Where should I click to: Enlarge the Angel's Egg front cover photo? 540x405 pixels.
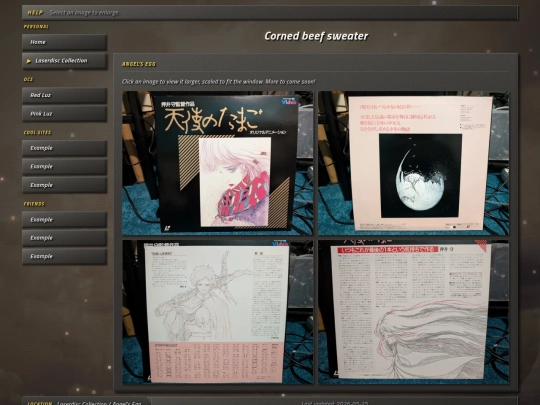click(x=218, y=163)
